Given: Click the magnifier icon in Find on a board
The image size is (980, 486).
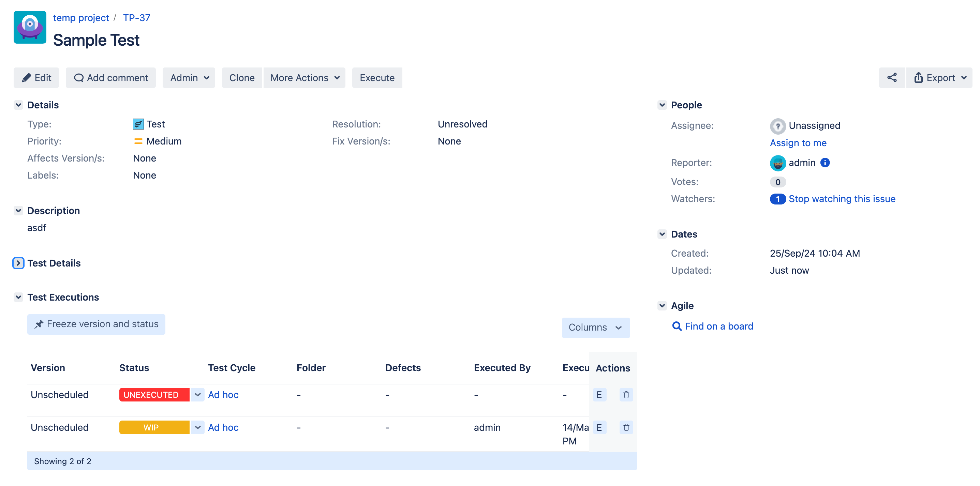Looking at the screenshot, I should 677,326.
